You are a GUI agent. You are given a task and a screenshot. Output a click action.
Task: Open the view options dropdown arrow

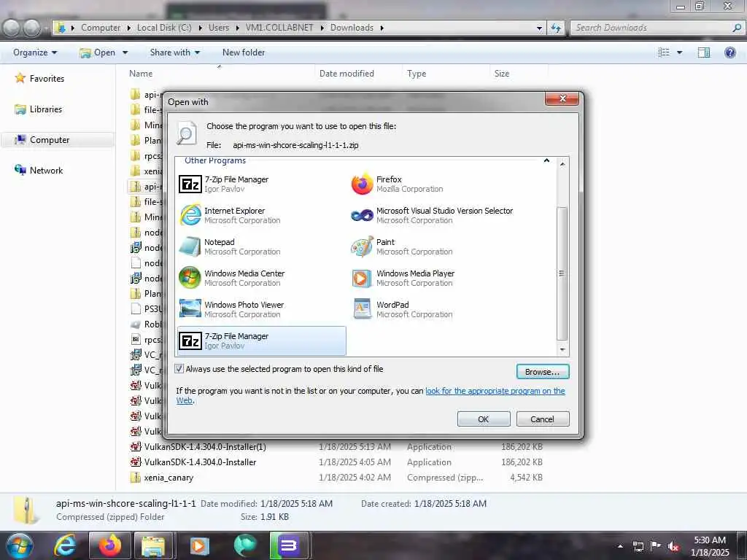(x=680, y=52)
